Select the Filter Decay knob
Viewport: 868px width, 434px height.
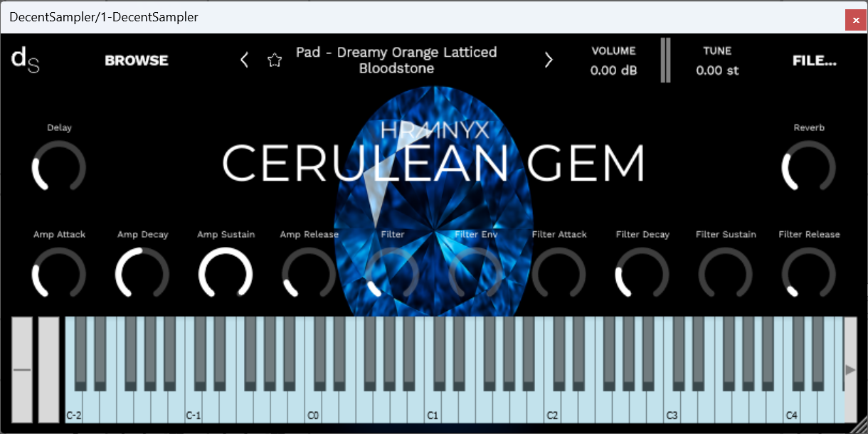coord(642,274)
